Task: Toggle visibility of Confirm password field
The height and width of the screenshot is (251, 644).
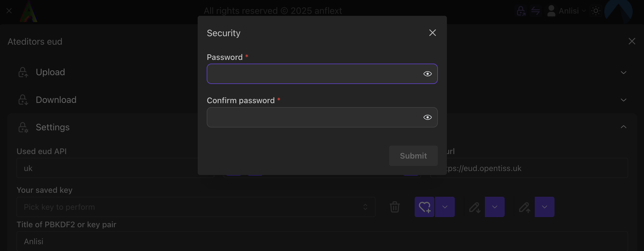Action: click(x=427, y=117)
